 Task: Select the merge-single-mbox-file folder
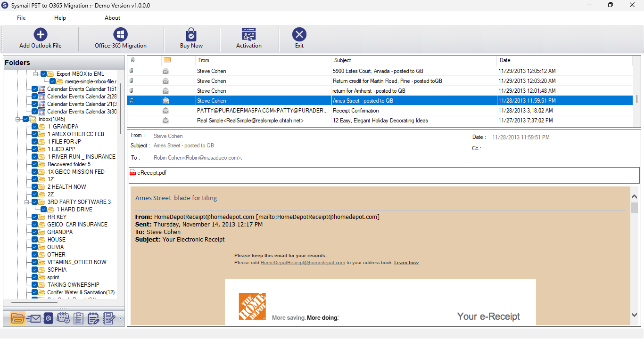91,81
